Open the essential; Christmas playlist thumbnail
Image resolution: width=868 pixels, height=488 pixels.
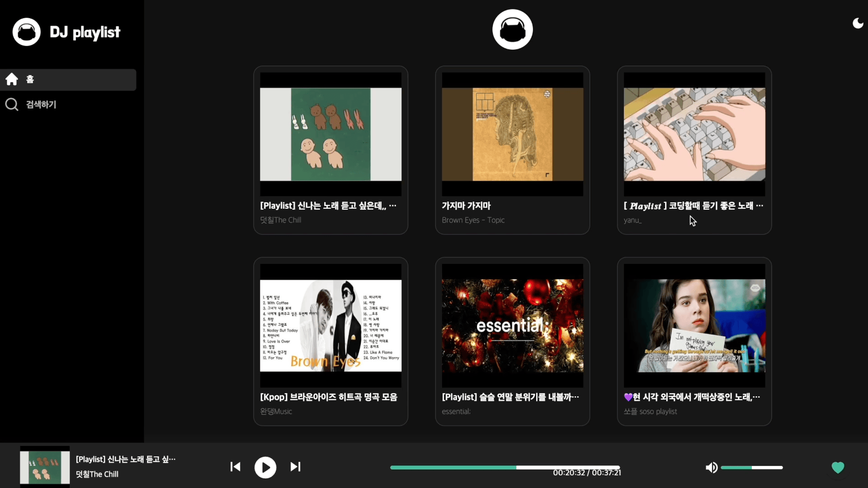(512, 324)
